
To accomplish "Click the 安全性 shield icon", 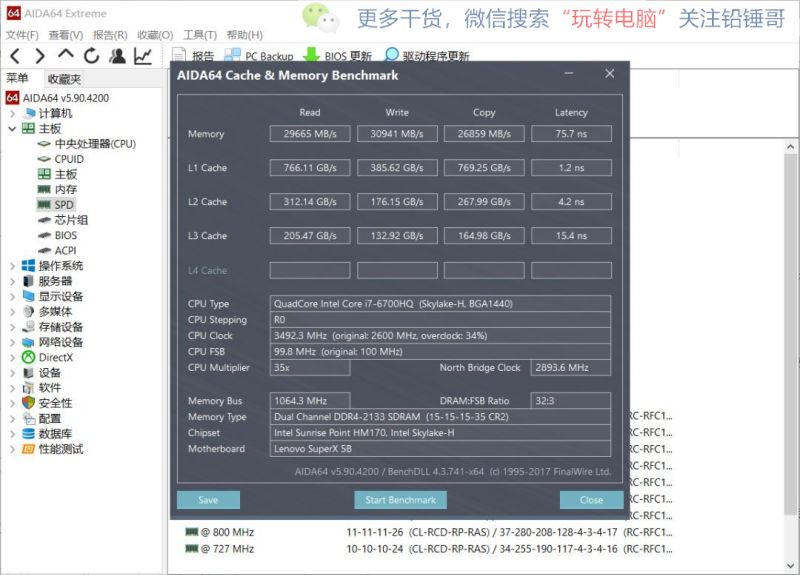I will pos(29,403).
